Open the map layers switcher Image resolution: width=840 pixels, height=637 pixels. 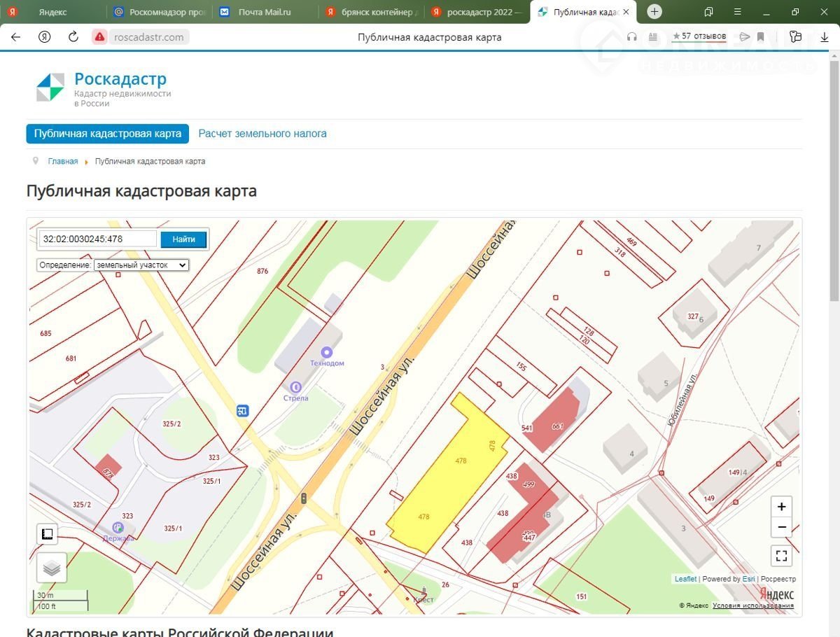click(52, 568)
